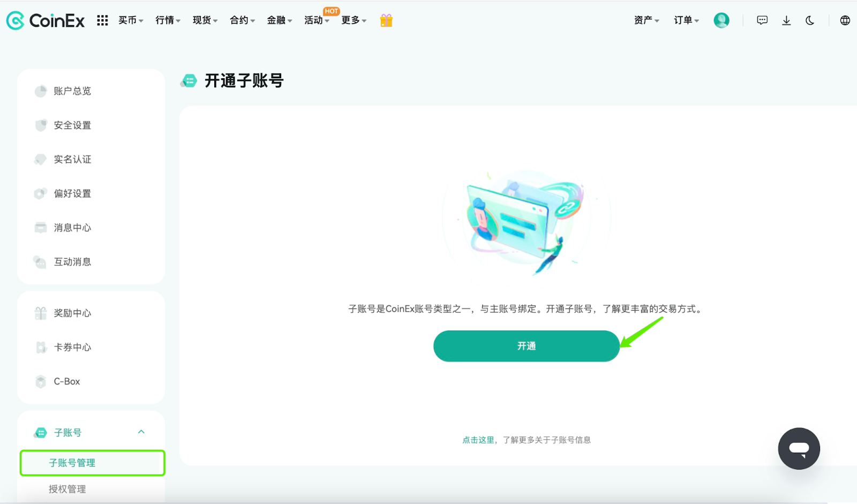Open the 活动 menu with the HOT badge
Viewport: 857px width, 504px height.
click(x=317, y=20)
